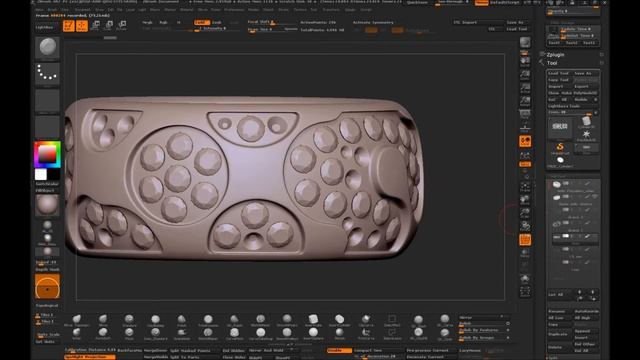This screenshot has width=640, height=360.
Task: Toggle Local transformations on the right shelf
Action: point(525,142)
